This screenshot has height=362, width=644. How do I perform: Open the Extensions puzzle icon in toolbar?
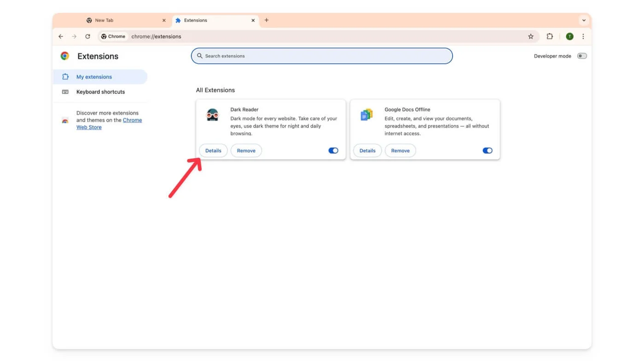pos(550,36)
